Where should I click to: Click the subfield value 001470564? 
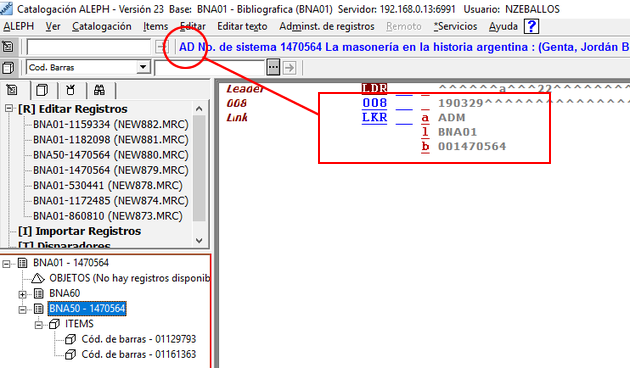click(472, 147)
